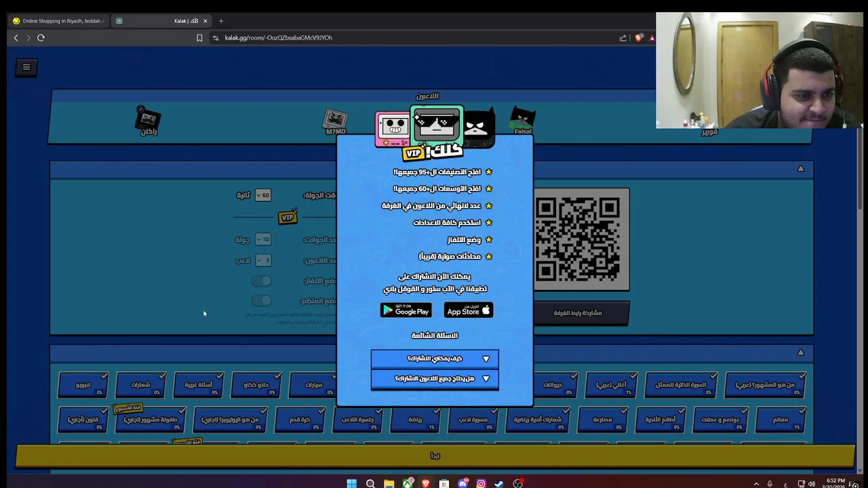Viewport: 868px width, 488px height.
Task: Open the 5 players count dropdown
Action: click(x=263, y=260)
